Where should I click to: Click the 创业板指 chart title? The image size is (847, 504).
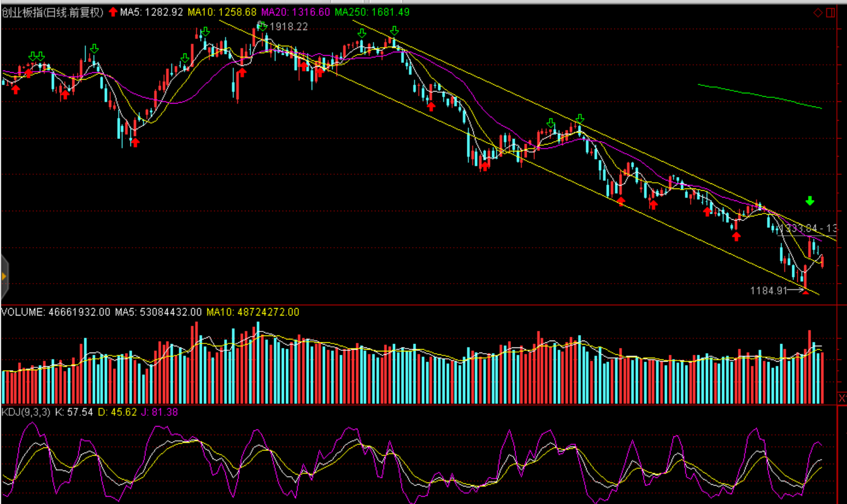52,12
